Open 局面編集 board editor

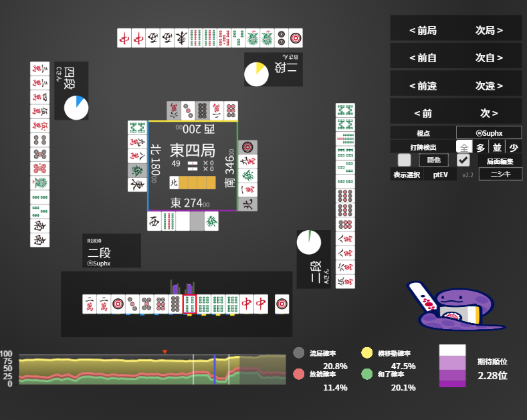coord(500,161)
